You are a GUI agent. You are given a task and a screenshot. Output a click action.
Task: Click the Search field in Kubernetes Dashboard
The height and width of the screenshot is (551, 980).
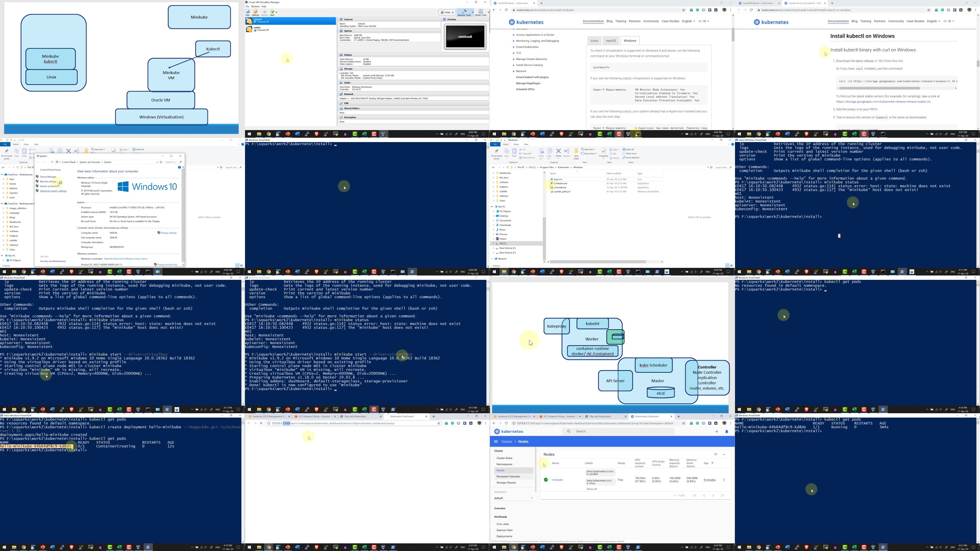pos(618,432)
